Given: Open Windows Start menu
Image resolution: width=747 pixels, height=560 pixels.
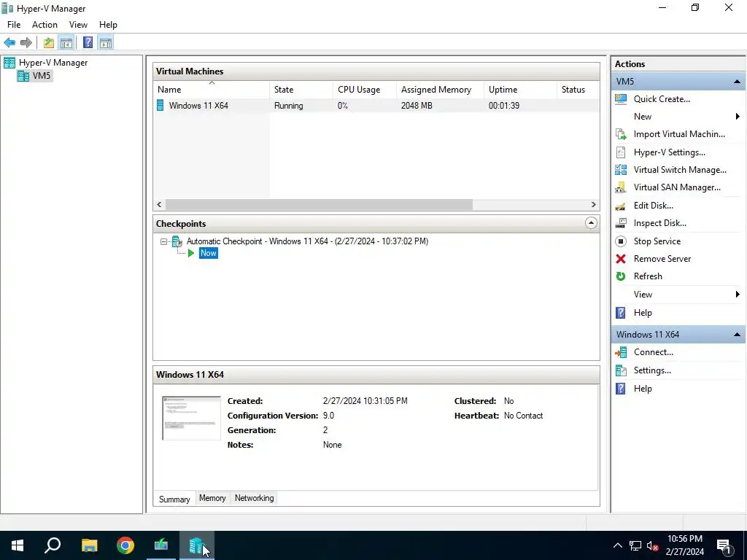Looking at the screenshot, I should (x=18, y=545).
